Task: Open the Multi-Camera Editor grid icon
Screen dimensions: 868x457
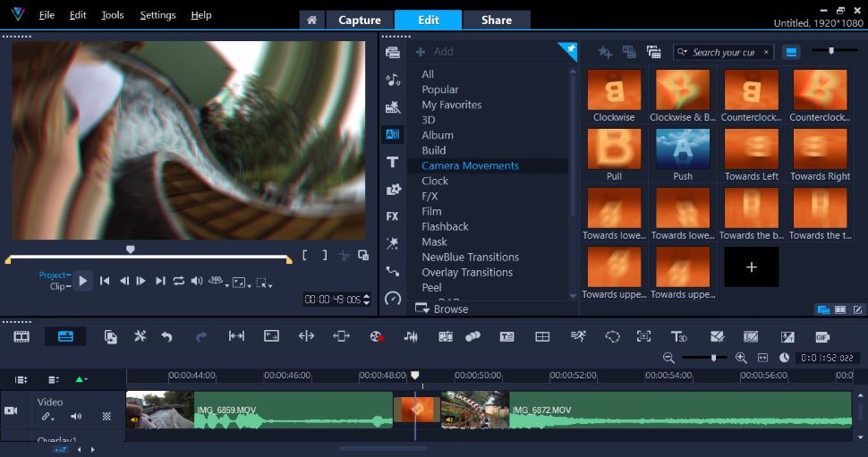Action: click(542, 336)
